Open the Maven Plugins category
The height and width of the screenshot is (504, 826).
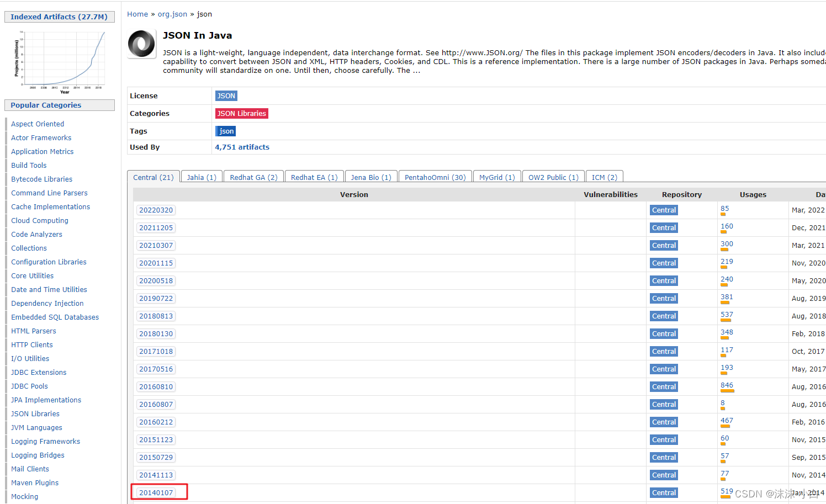coord(35,483)
